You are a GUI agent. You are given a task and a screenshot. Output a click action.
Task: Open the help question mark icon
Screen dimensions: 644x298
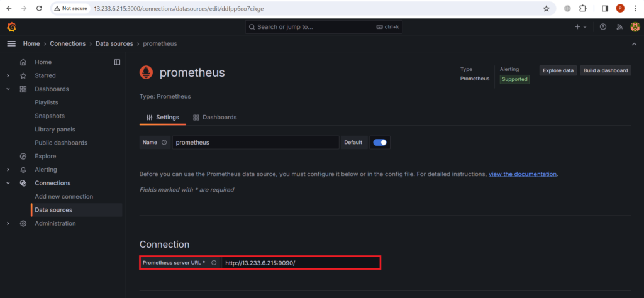point(603,27)
